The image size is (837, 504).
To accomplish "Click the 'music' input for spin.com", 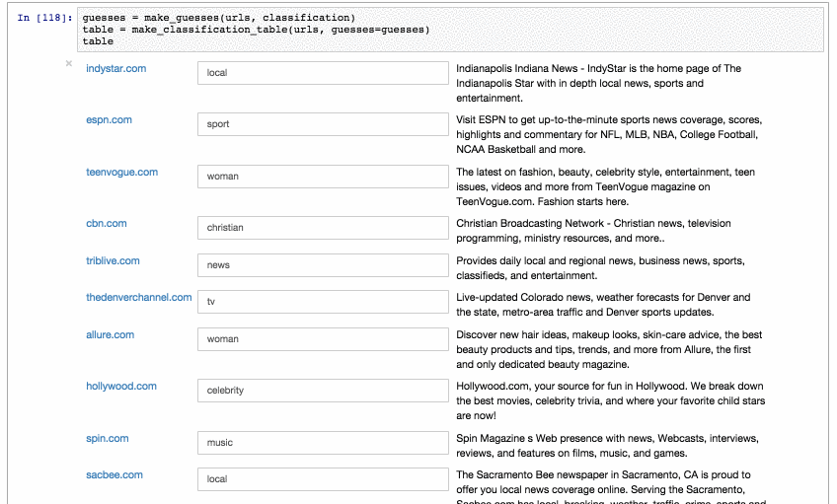I will (x=323, y=443).
